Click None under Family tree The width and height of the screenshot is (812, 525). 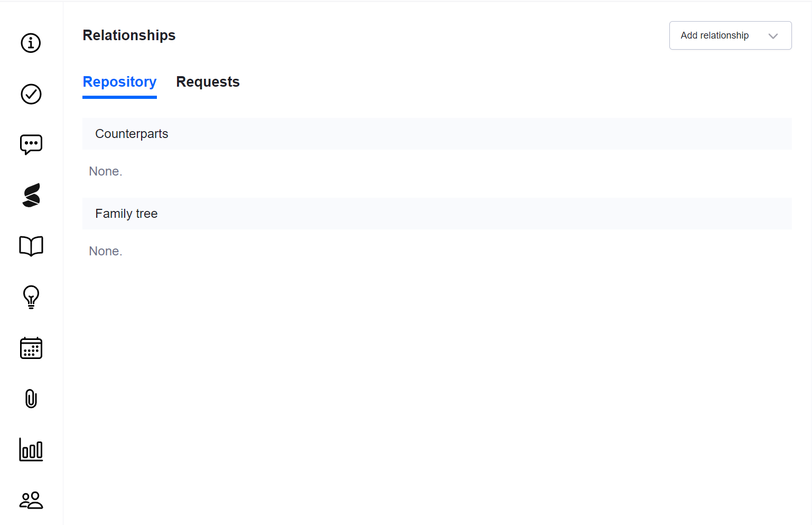[x=105, y=251]
